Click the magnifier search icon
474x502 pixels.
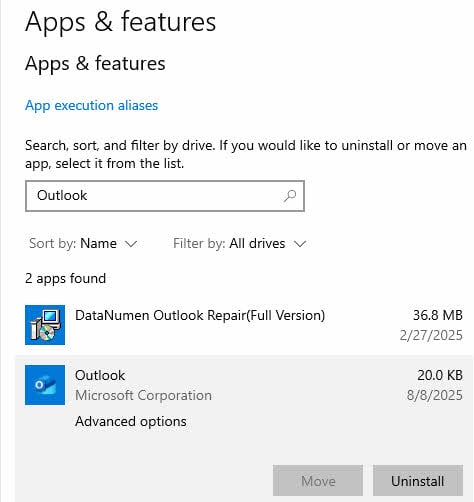tap(290, 196)
